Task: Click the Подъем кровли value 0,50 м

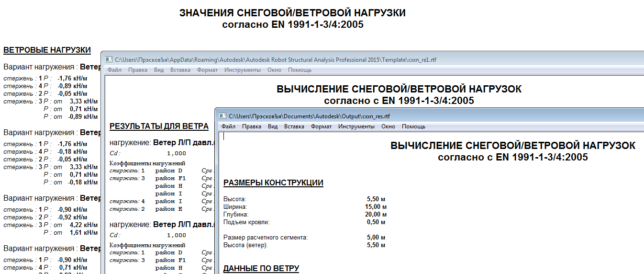Action: [376, 222]
